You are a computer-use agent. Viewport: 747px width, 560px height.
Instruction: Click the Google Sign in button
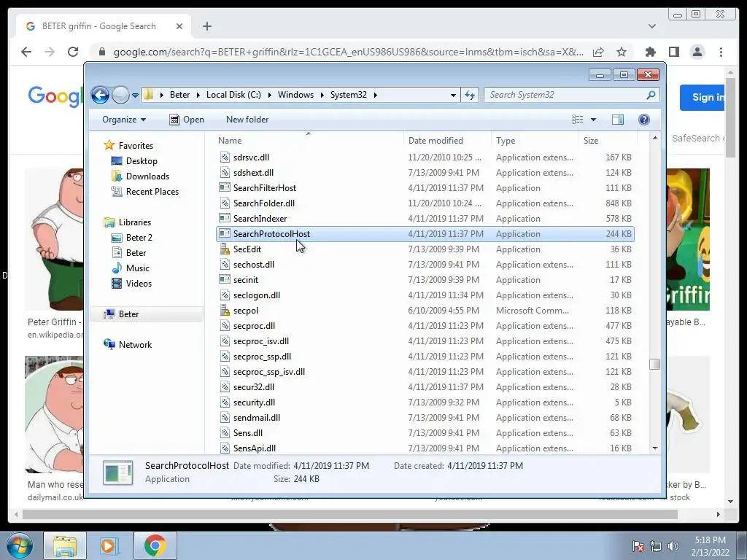(703, 97)
